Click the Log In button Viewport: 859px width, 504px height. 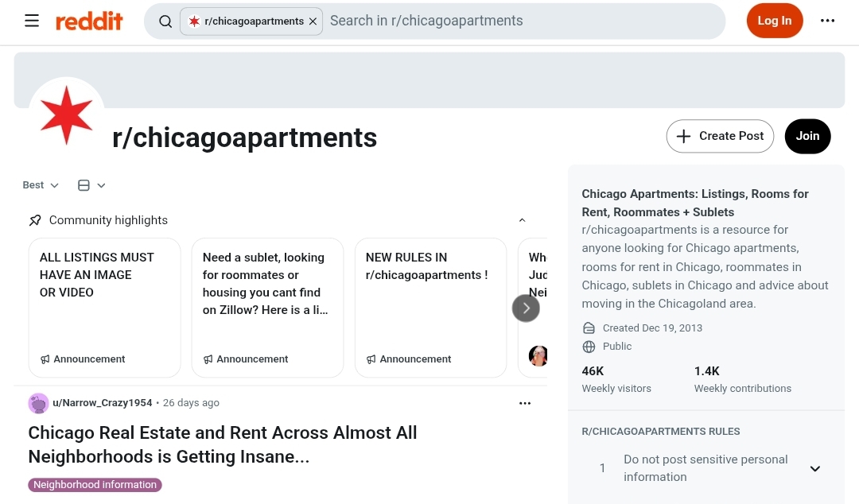click(x=774, y=21)
